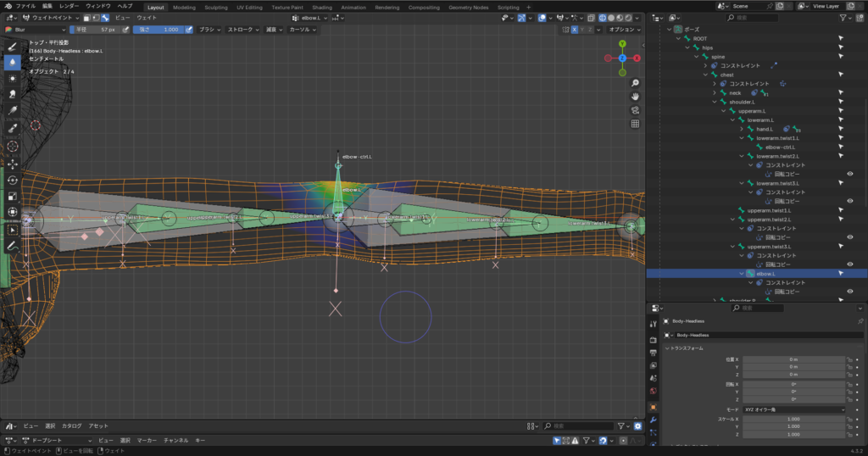This screenshot has width=868, height=456.
Task: Collapse the shoulder.L bone tree
Action: (x=714, y=102)
